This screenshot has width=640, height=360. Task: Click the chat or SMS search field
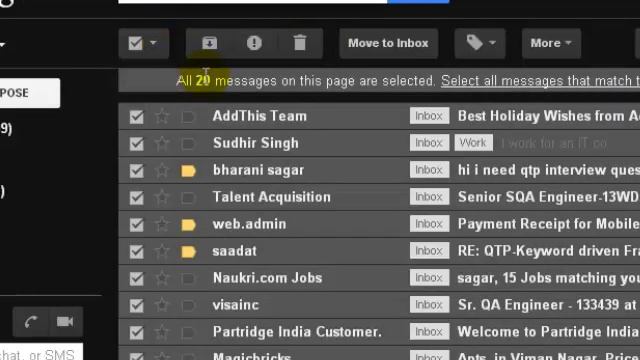tap(41, 353)
